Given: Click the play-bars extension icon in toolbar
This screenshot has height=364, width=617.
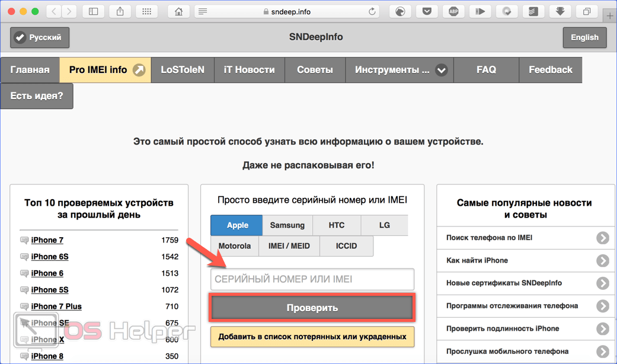Looking at the screenshot, I should [x=480, y=11].
